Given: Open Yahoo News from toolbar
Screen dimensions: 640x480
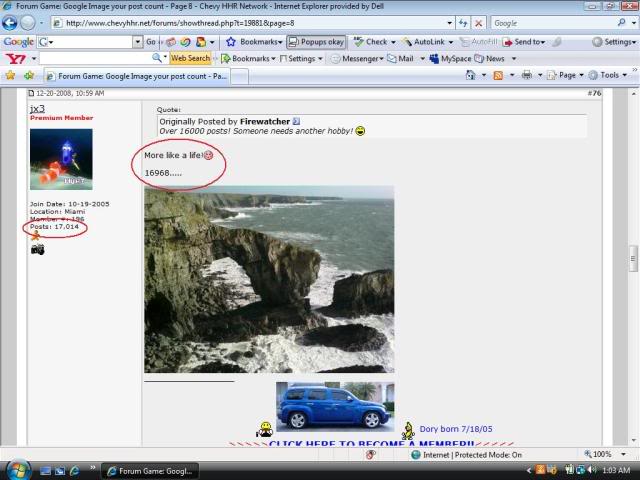Looking at the screenshot, I should (x=490, y=59).
